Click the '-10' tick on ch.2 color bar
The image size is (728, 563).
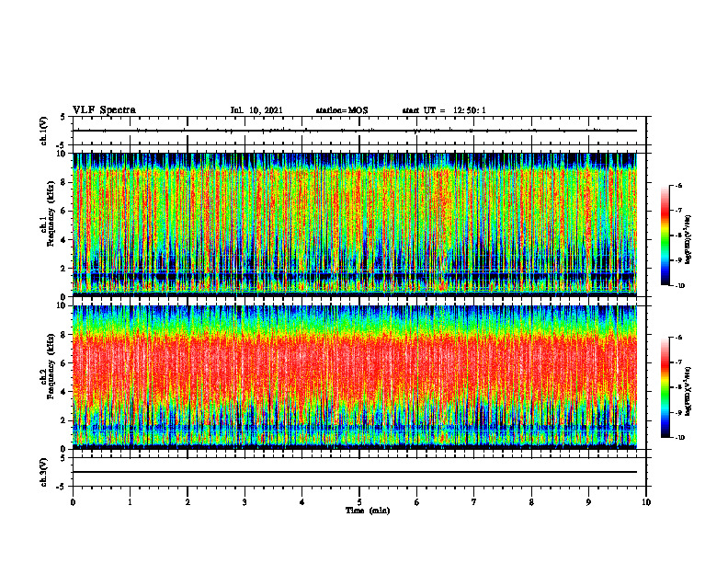pos(679,437)
